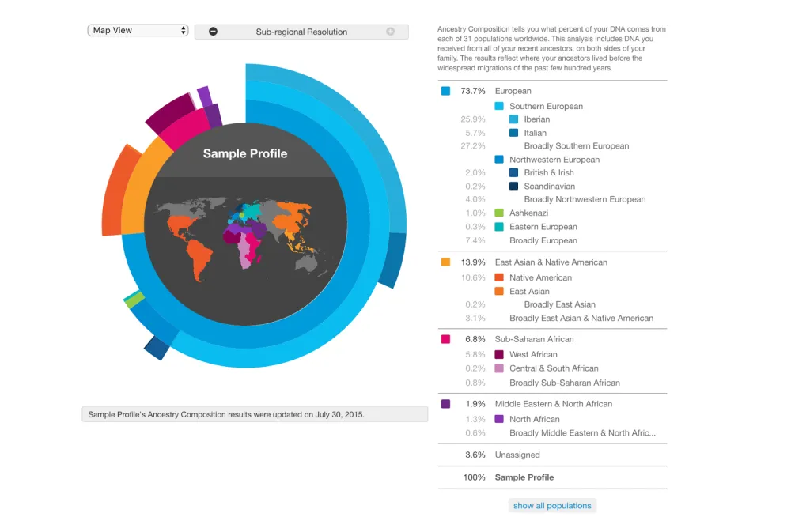Click the European blue legend square
The width and height of the screenshot is (791, 532).
coord(445,91)
